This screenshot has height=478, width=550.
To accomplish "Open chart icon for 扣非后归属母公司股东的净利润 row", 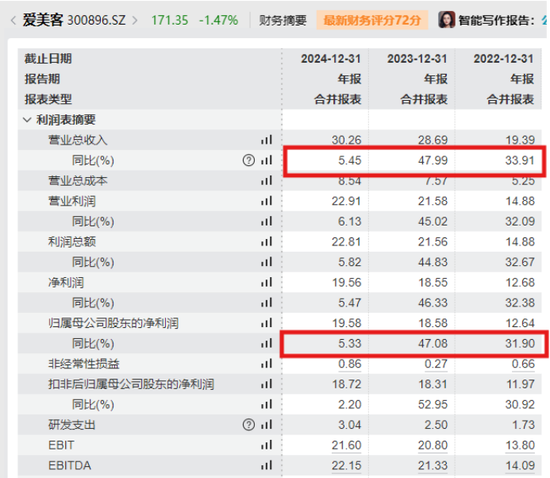I will point(266,384).
